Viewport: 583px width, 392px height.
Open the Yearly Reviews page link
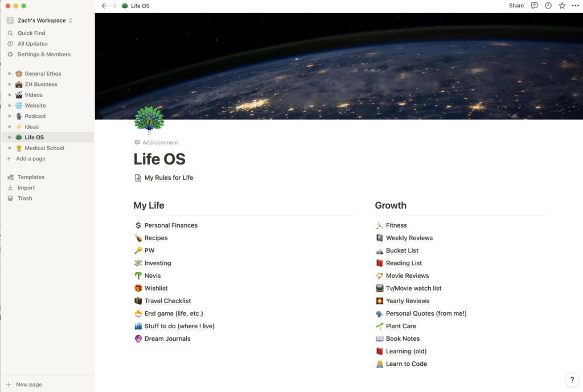408,301
